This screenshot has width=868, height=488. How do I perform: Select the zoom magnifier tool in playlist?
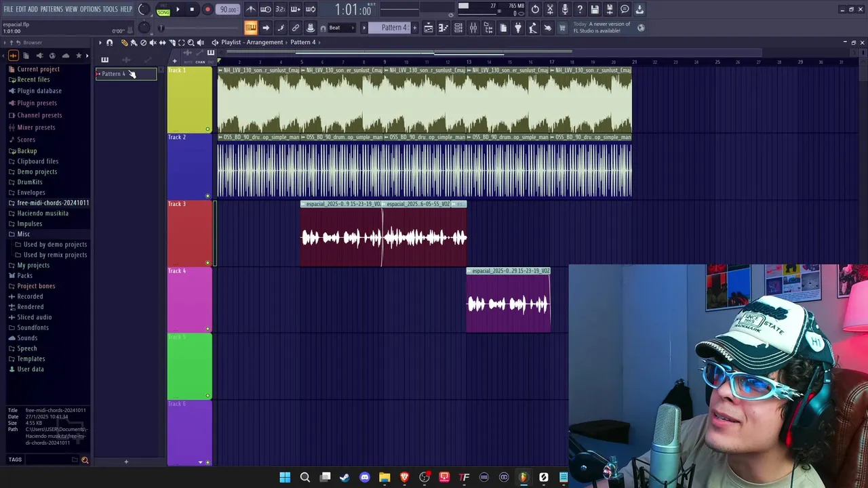pos(191,43)
